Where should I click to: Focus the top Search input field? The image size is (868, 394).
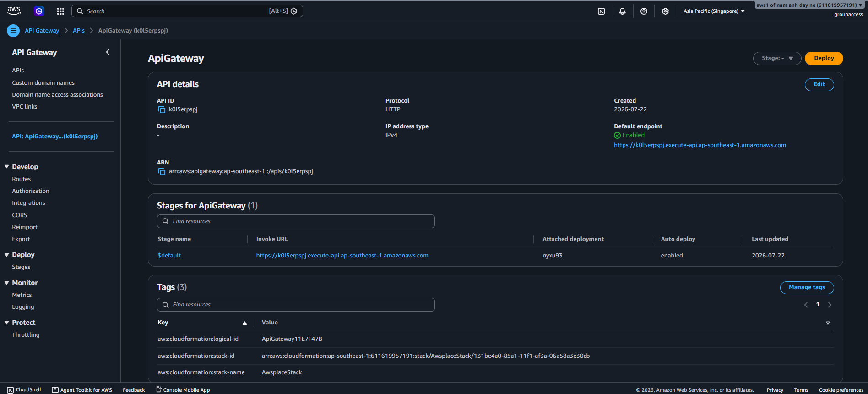point(187,11)
